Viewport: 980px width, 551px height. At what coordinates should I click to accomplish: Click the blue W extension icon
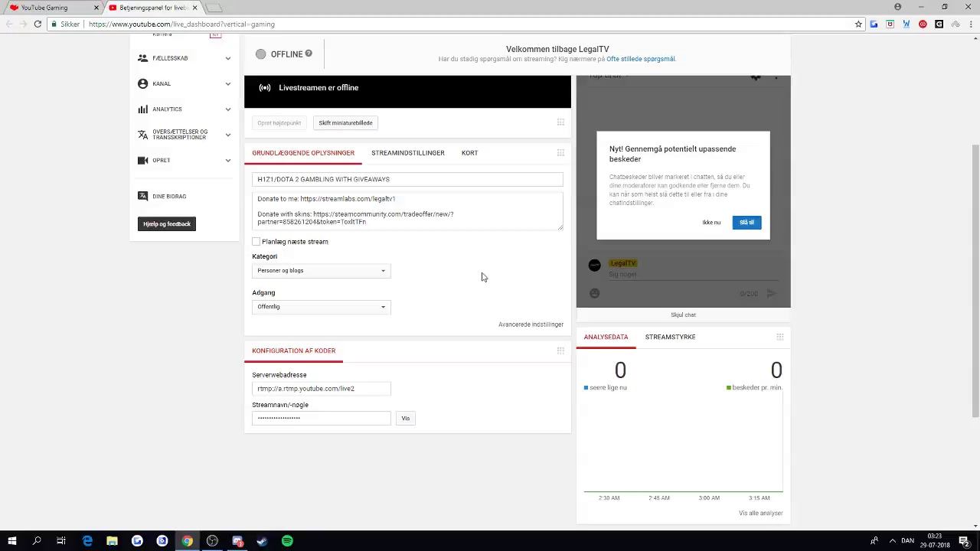click(x=906, y=24)
